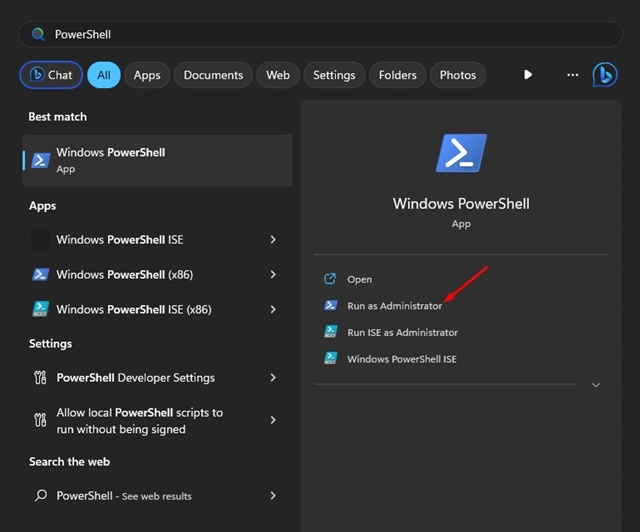Click the large PowerShell logo in details pane

(461, 153)
